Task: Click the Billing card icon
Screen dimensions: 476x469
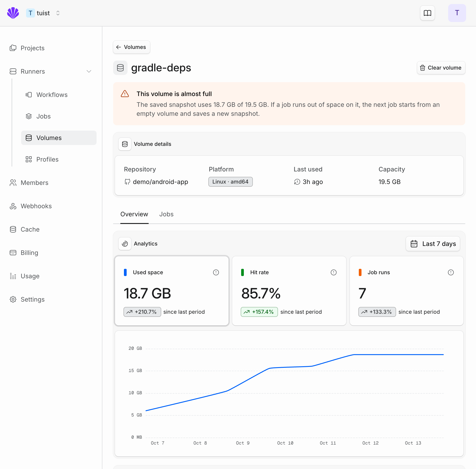Action: pos(13,253)
